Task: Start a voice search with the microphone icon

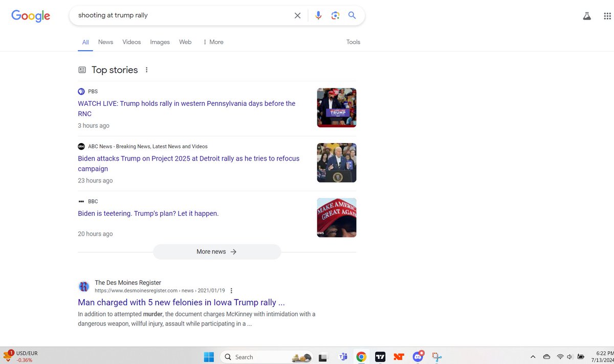Action: (318, 15)
